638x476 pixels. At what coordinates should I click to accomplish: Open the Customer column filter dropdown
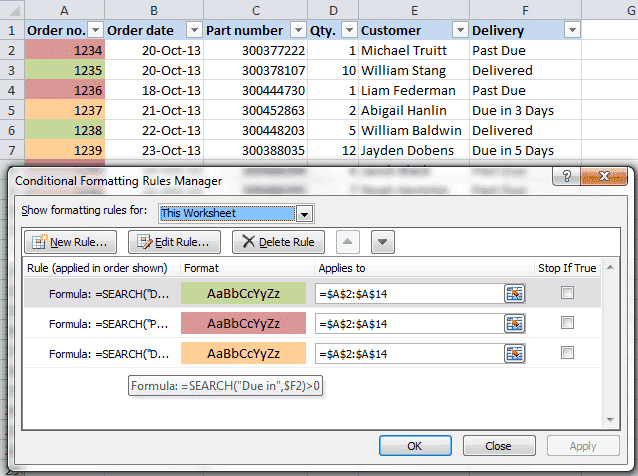click(459, 30)
